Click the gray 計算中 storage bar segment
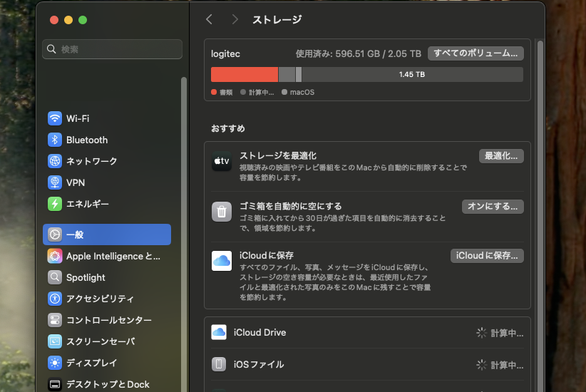 click(x=287, y=74)
